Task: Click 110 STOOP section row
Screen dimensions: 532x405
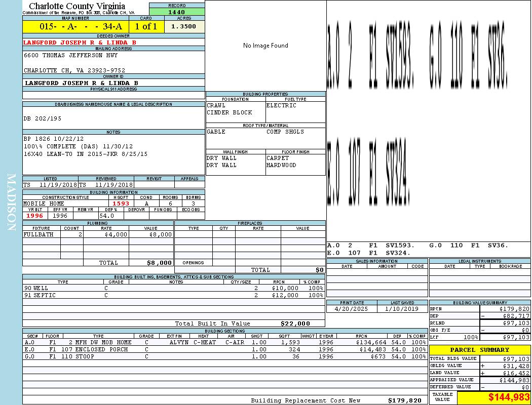Action: (225, 356)
